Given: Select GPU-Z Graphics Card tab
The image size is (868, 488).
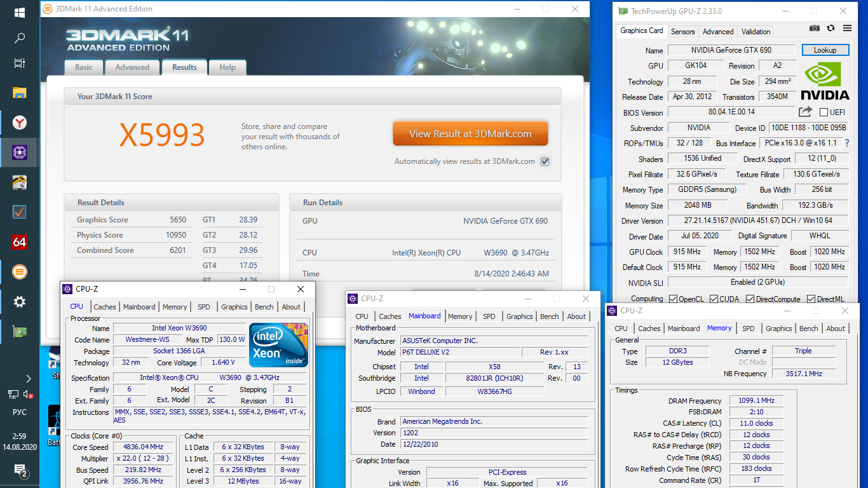Looking at the screenshot, I should pos(642,30).
